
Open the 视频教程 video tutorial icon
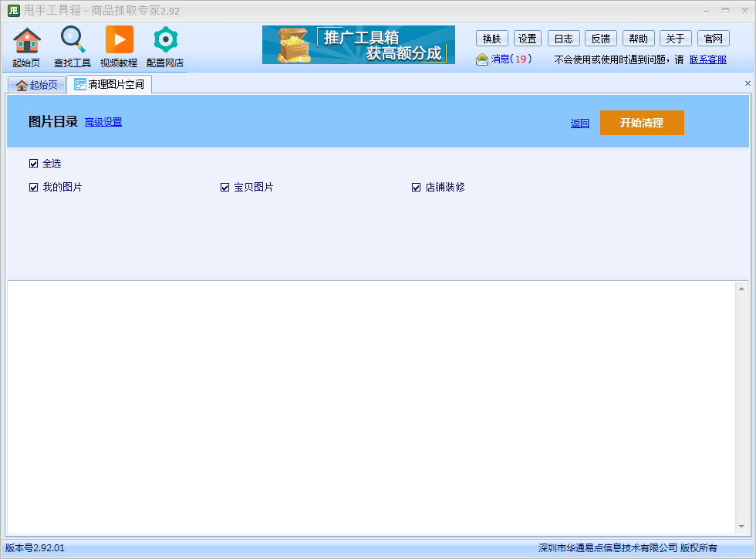(x=119, y=47)
